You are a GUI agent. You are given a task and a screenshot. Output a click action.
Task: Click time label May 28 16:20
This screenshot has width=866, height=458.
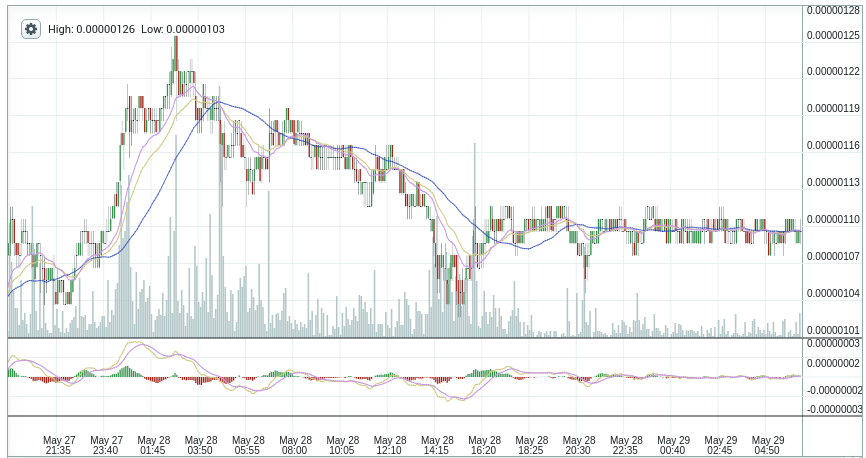pos(484,445)
